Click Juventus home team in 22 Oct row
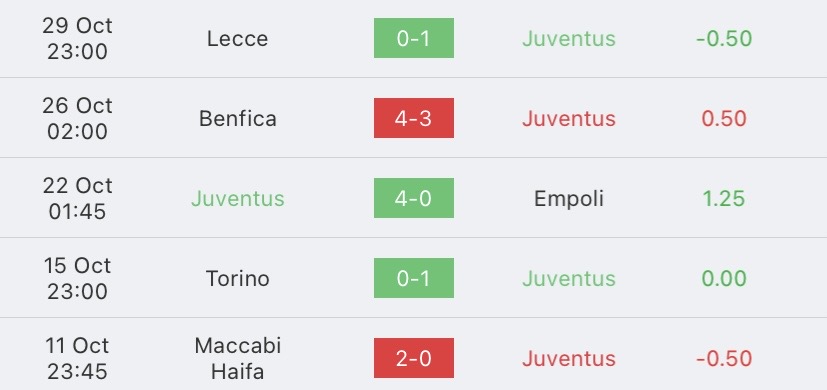Image resolution: width=827 pixels, height=390 pixels. 237,198
